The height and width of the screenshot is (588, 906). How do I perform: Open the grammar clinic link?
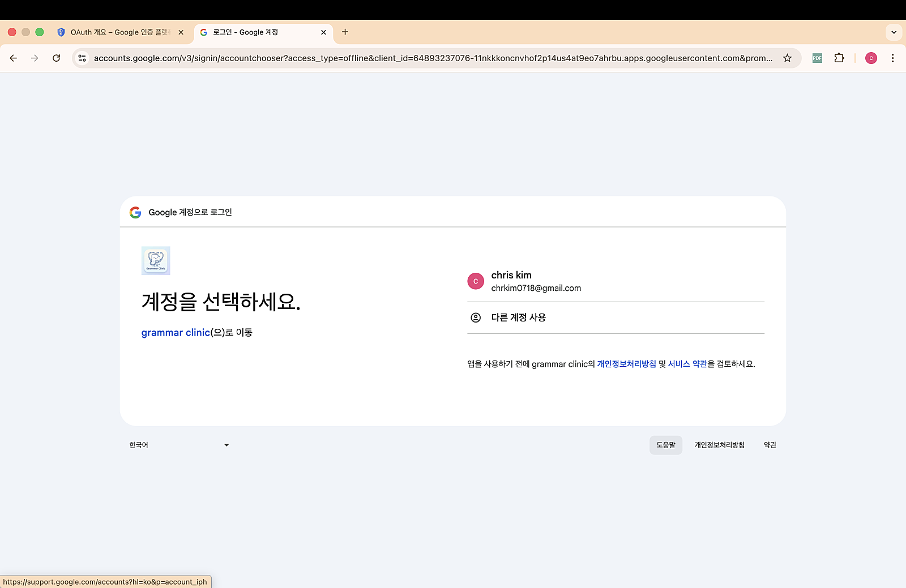(176, 333)
